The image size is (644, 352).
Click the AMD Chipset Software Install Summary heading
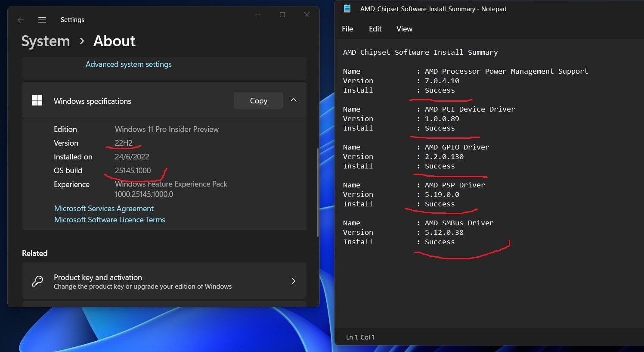[420, 52]
